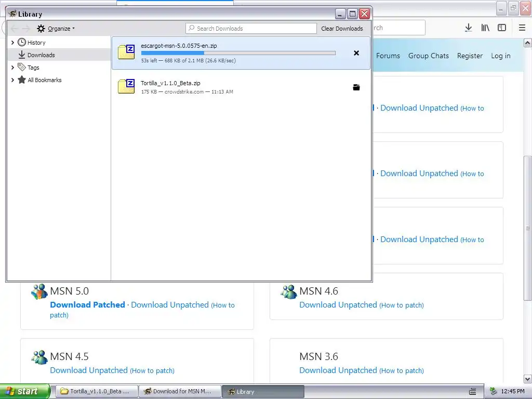532x399 pixels.
Task: Toggle the browser sidebar icon
Action: point(502,28)
